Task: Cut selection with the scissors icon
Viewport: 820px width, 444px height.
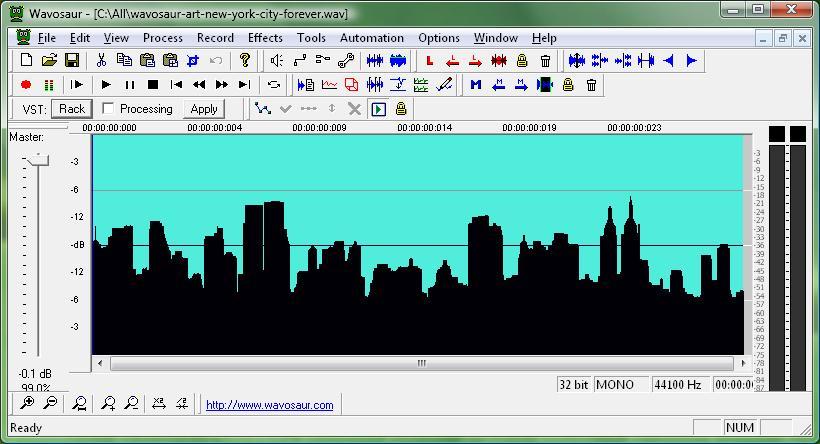Action: click(101, 60)
